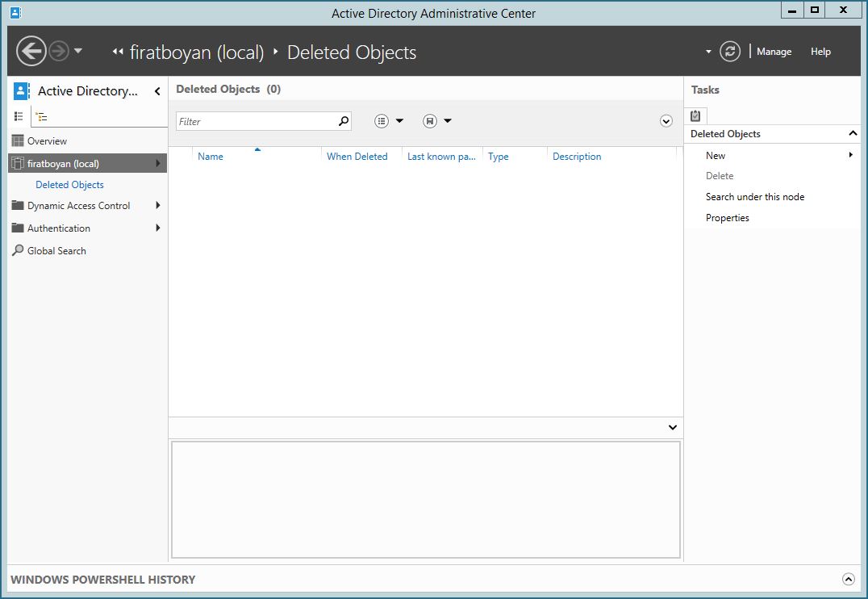The height and width of the screenshot is (599, 868).
Task: Expand the Windows PowerShell History panel
Action: tap(848, 579)
